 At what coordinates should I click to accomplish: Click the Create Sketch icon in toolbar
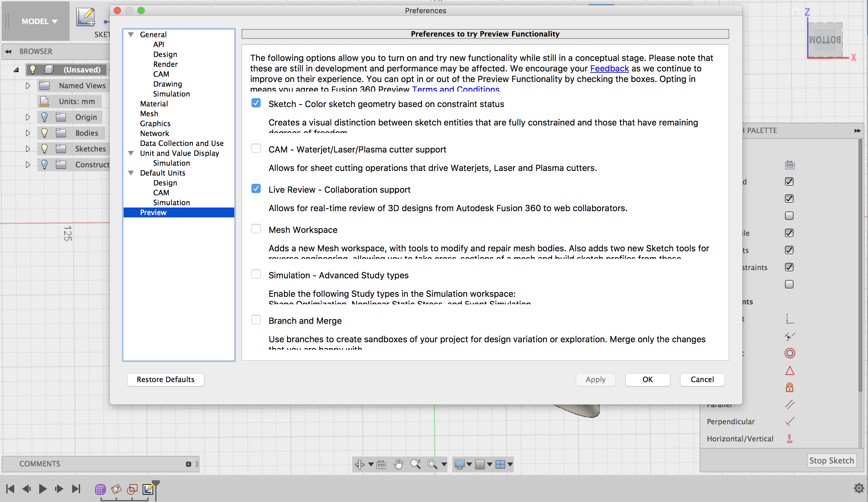(85, 17)
